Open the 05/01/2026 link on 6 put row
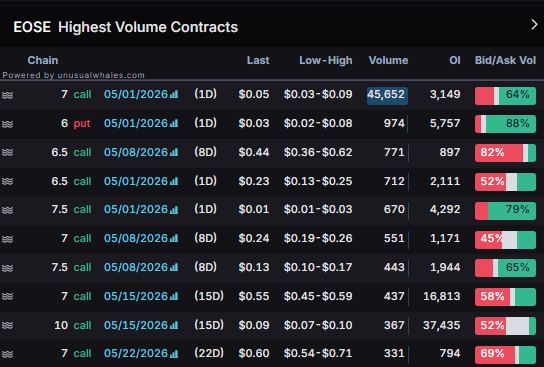Viewport: 544px width, 367px height. point(136,123)
